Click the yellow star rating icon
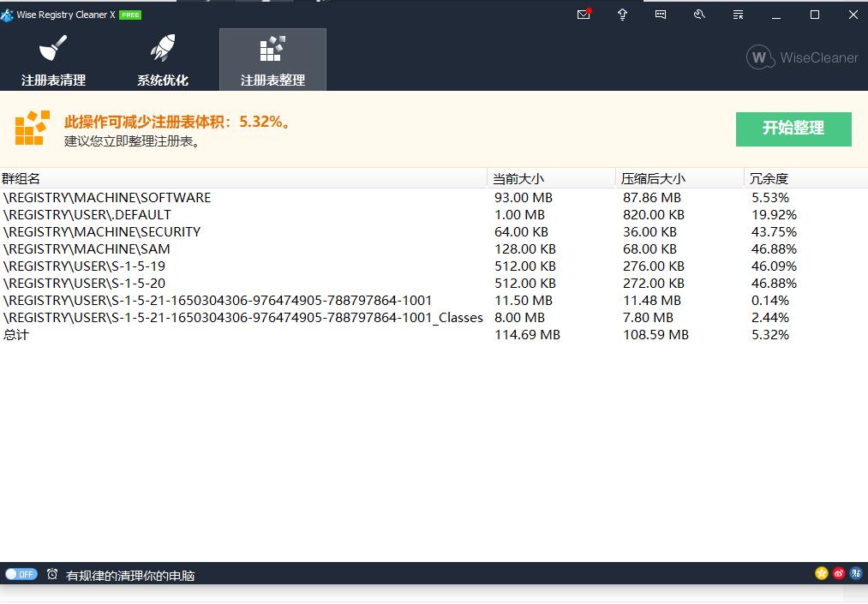 pos(821,573)
